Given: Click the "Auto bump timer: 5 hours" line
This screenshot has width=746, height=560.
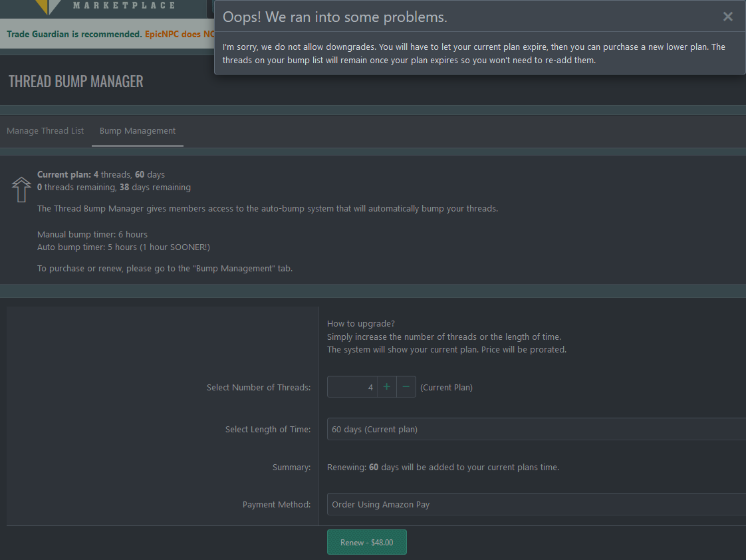Looking at the screenshot, I should coord(123,247).
